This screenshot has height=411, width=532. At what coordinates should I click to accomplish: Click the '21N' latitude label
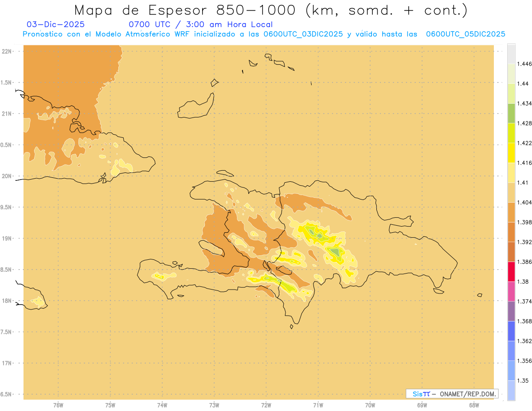pos(7,114)
